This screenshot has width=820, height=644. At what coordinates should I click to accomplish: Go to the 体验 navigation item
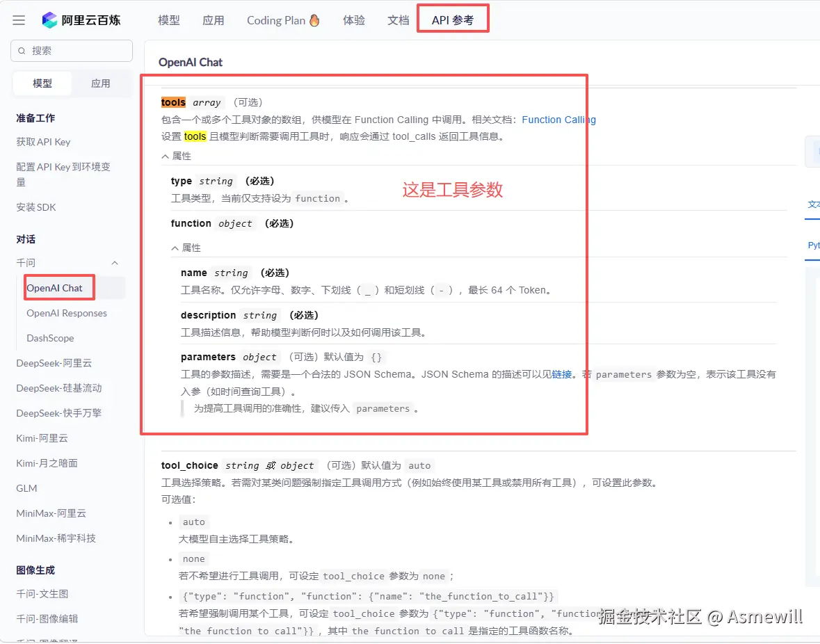[354, 20]
